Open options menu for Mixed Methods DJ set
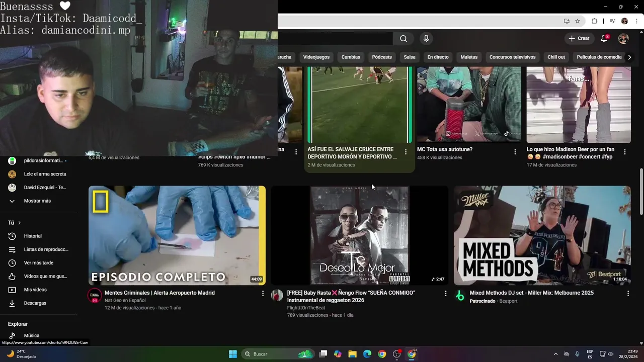 tap(628, 293)
